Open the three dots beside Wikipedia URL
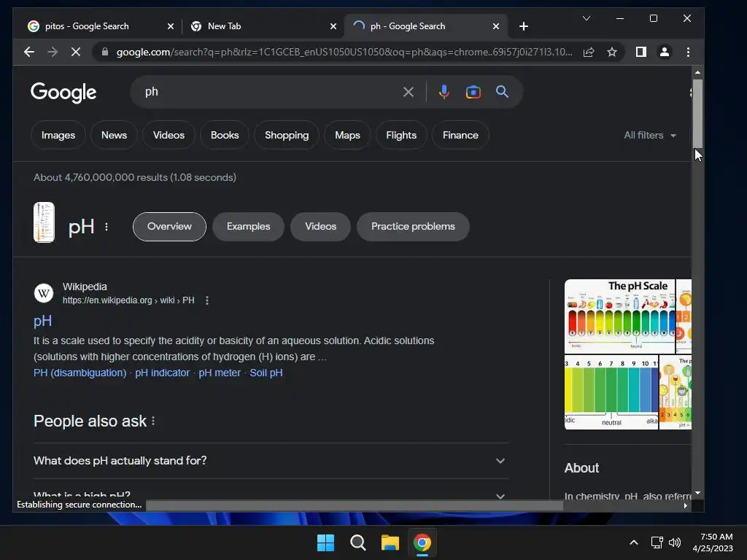 (206, 300)
